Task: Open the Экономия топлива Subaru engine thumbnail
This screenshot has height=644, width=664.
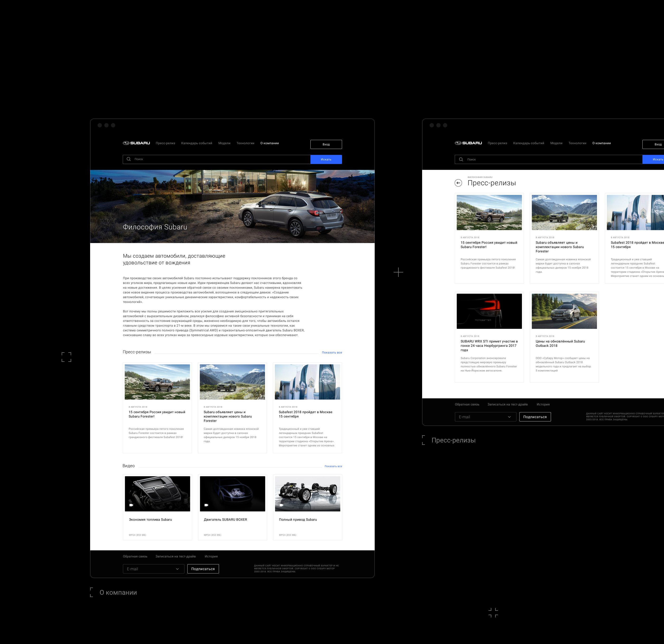Action: tap(157, 494)
